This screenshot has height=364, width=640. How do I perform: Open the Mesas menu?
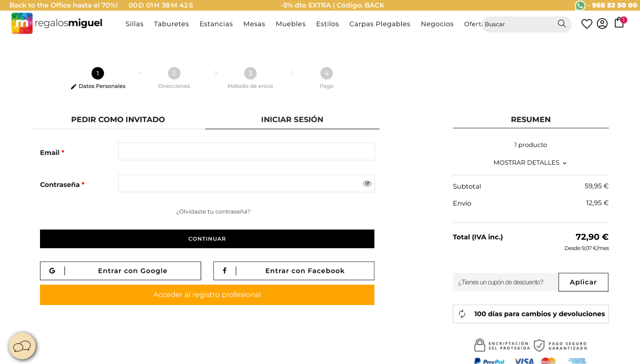pos(254,24)
